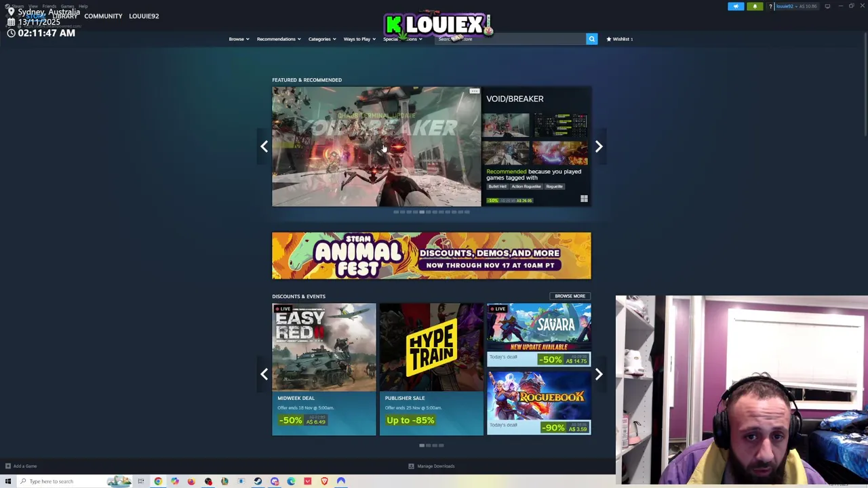868x488 pixels.
Task: Click the Roguelite tag
Action: (x=554, y=186)
